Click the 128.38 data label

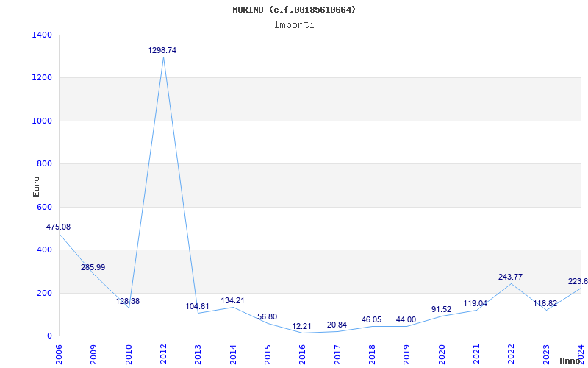click(x=127, y=301)
